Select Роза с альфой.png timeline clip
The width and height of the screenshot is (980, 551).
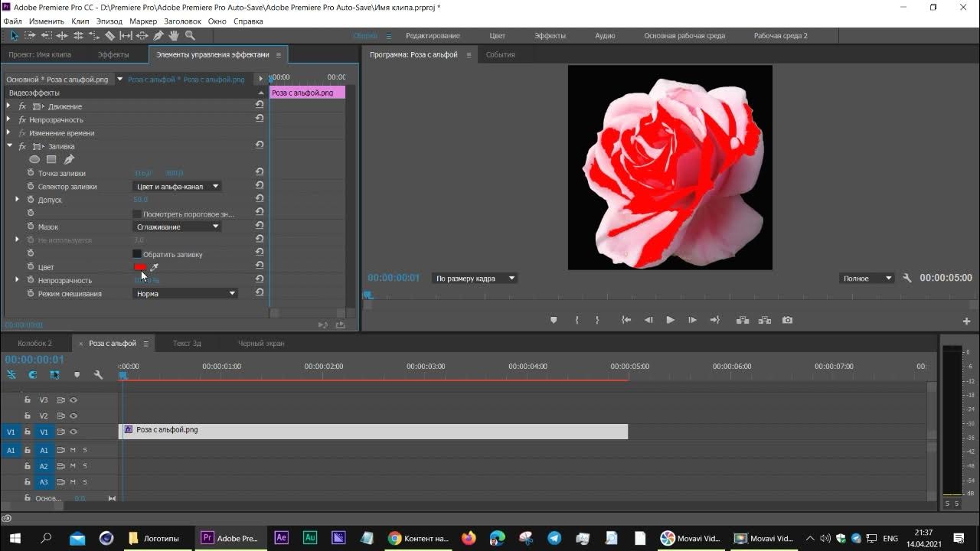point(374,432)
